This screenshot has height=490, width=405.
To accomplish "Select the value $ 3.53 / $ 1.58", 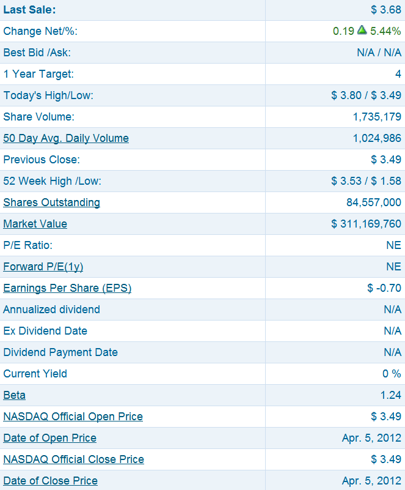I will click(x=366, y=181).
